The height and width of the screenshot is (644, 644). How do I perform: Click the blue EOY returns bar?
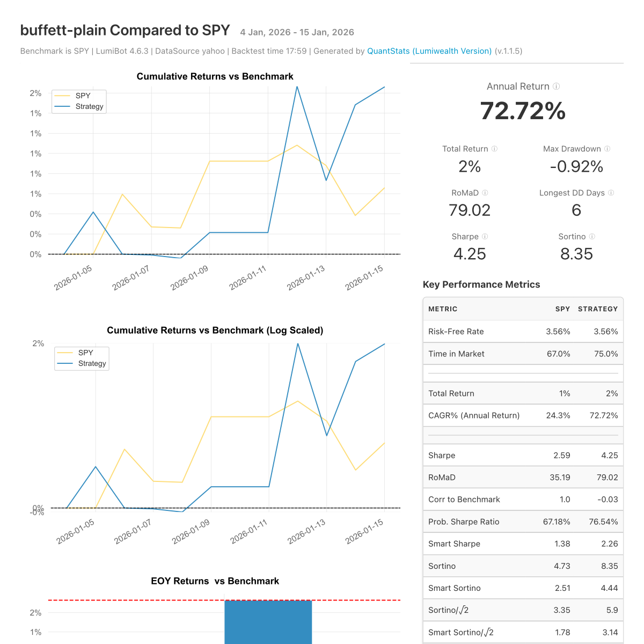[x=268, y=622]
